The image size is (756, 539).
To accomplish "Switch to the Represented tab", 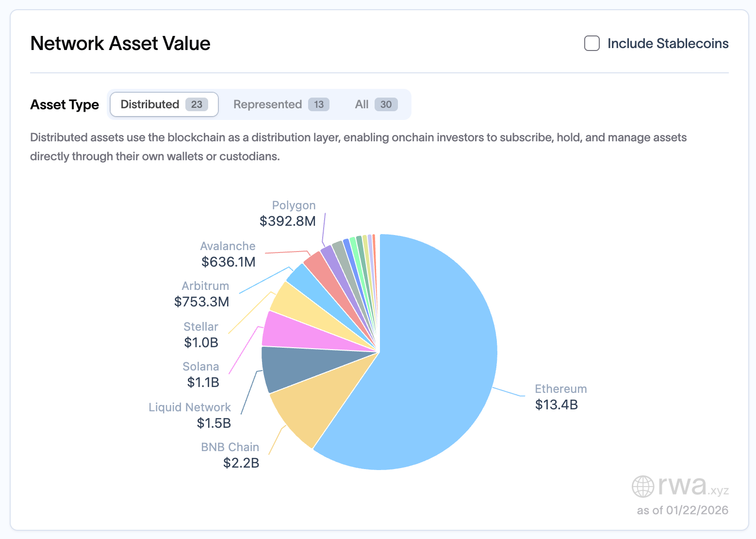I will click(281, 104).
